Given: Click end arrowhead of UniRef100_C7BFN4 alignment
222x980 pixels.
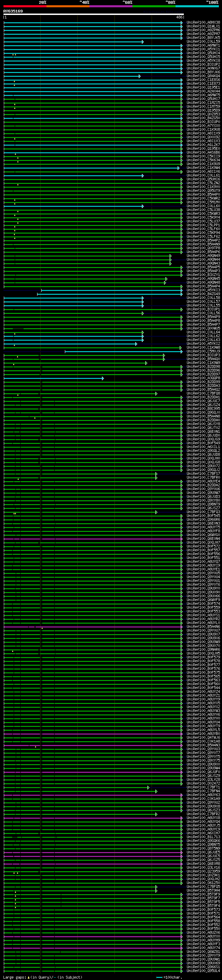Looking at the screenshot, I should [156, 791].
